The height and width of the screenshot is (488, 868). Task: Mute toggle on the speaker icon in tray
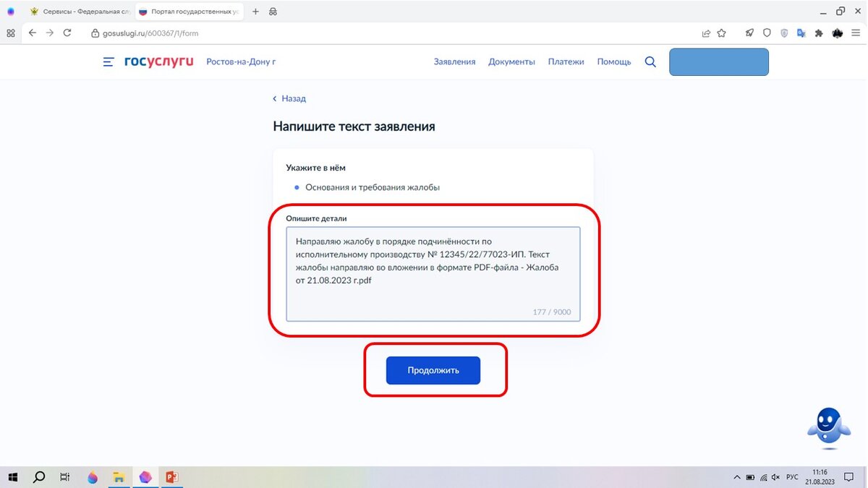tap(775, 477)
